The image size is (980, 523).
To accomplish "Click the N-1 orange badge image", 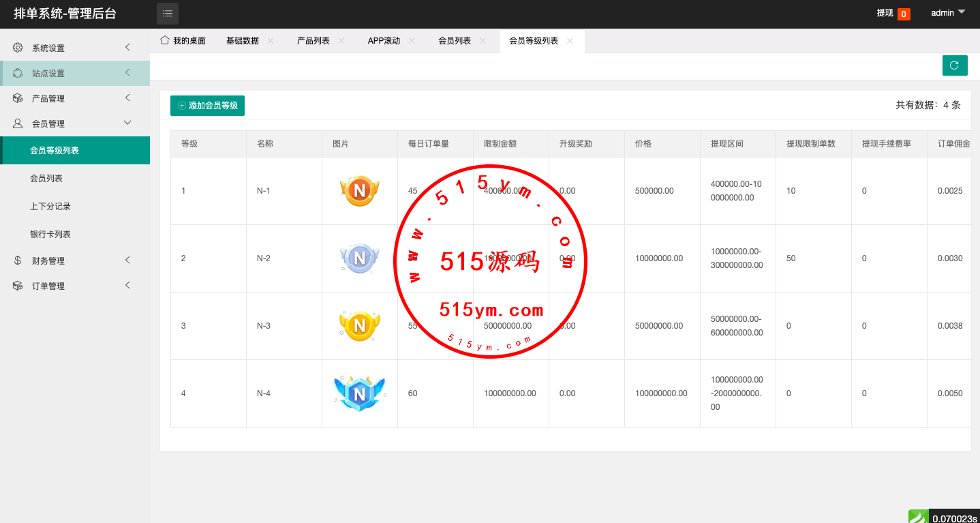I will coord(359,191).
